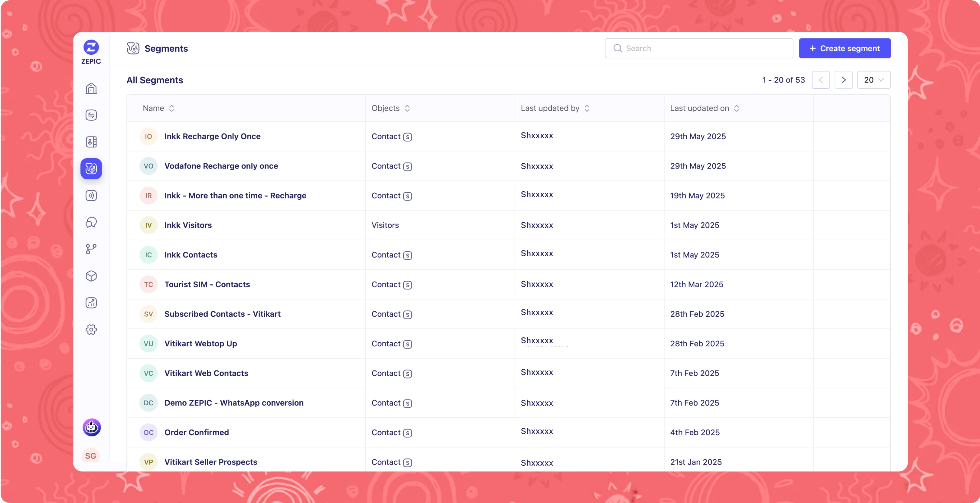
Task: Click the DC avatar for Demo ZEPIC
Action: click(x=148, y=403)
